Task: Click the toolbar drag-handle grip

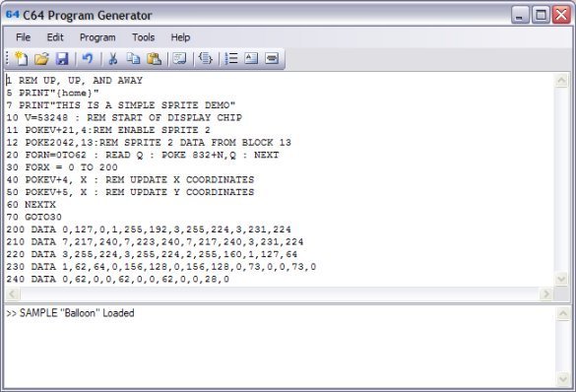Action: [7, 59]
